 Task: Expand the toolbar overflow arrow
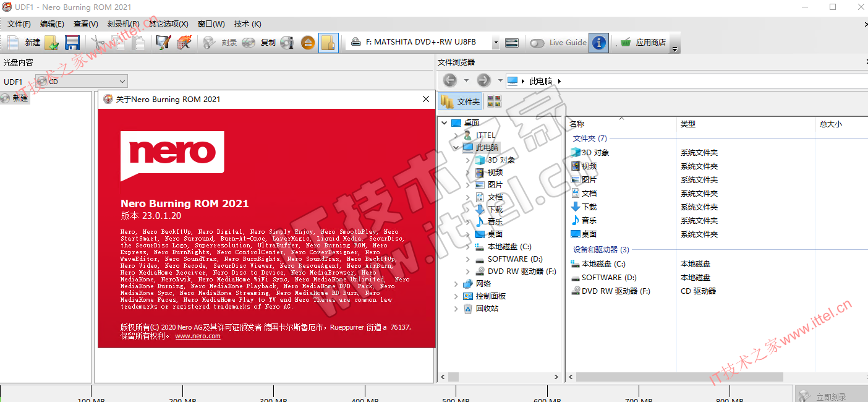click(675, 49)
